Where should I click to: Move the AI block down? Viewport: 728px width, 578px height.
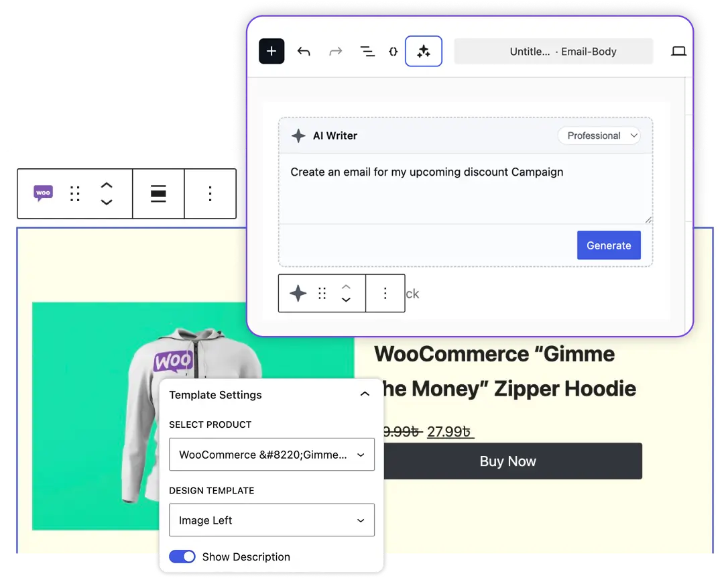pos(346,300)
